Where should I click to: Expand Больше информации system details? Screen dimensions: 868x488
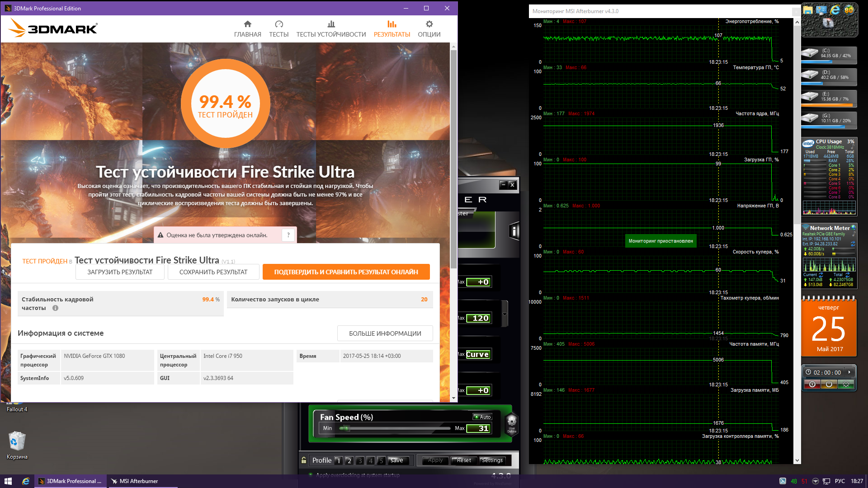[x=385, y=333]
